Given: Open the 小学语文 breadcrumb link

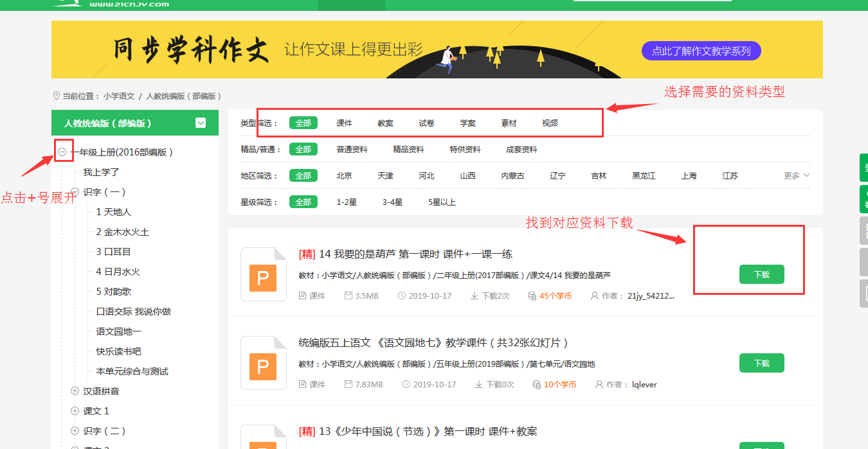Looking at the screenshot, I should tap(119, 96).
